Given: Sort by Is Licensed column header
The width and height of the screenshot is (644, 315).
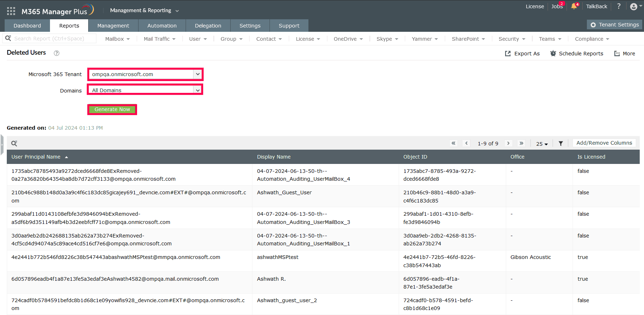Looking at the screenshot, I should 591,157.
